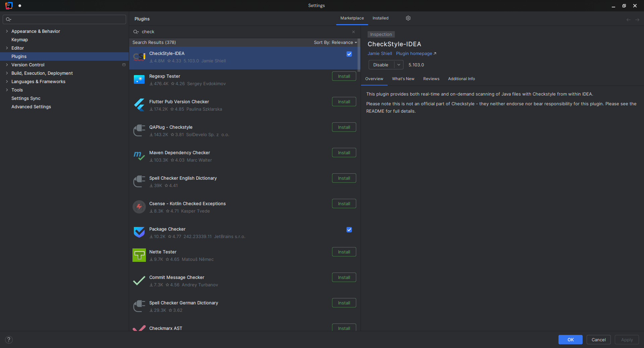Open the Disable button dropdown arrow
The height and width of the screenshot is (348, 644).
399,65
